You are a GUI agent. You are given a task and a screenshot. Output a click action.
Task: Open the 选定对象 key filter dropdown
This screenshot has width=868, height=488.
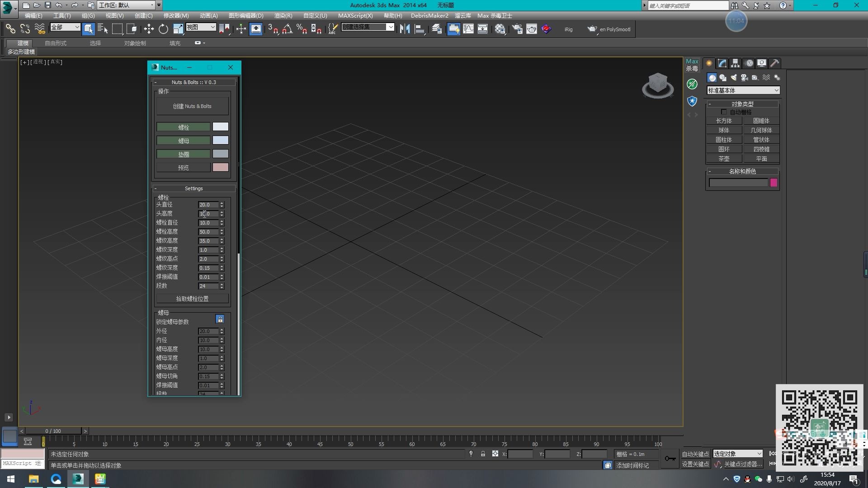738,454
